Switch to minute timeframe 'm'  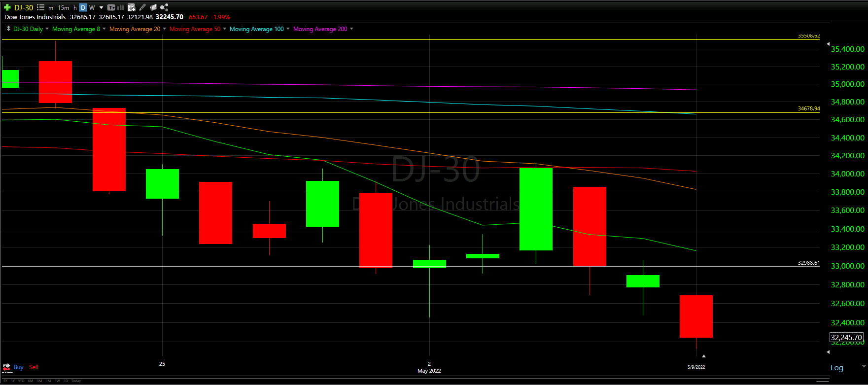point(51,8)
